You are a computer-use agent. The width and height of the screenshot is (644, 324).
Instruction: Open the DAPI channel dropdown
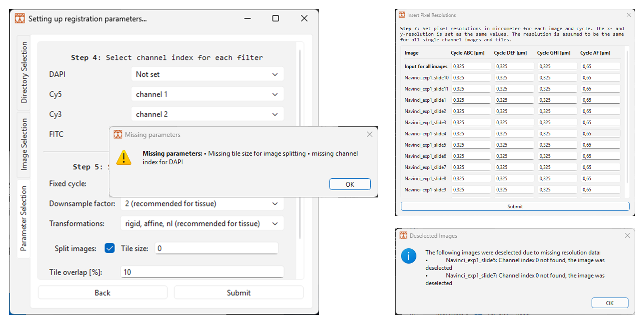(207, 74)
